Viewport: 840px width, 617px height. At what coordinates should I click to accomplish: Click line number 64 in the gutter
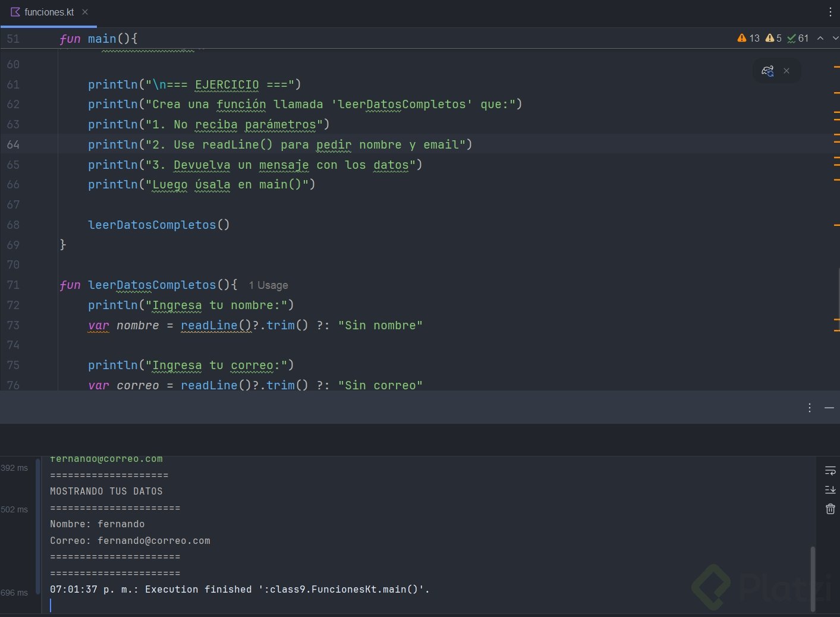(13, 144)
